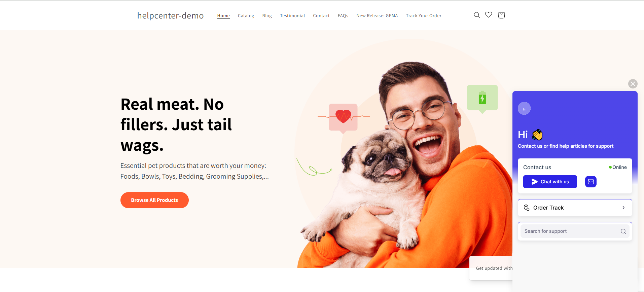Open the shopping cart icon
The image size is (644, 292).
pyautogui.click(x=501, y=15)
